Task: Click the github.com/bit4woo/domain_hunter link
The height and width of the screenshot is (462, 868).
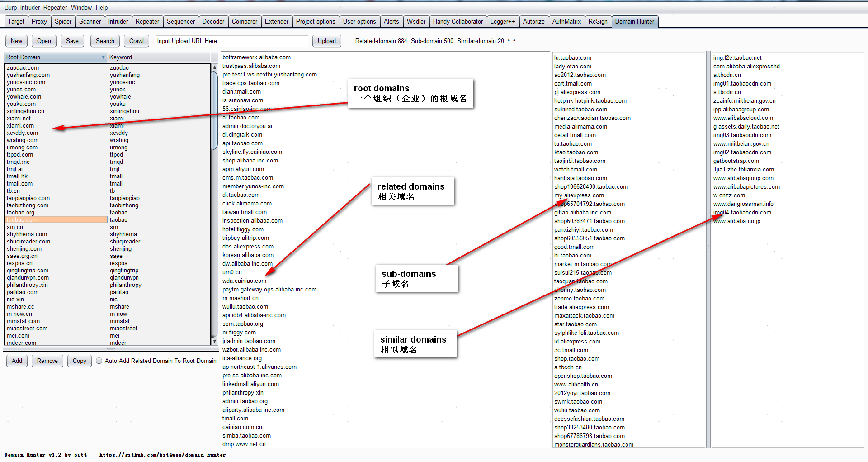Action: [x=162, y=455]
